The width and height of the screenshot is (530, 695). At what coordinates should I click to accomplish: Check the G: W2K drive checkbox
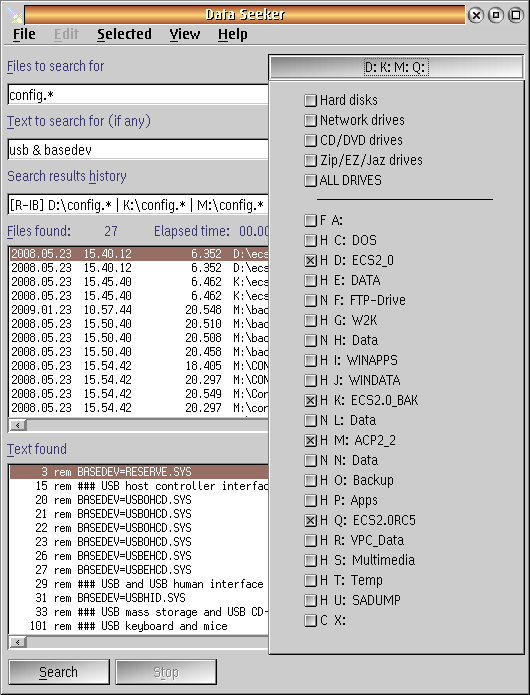[311, 320]
